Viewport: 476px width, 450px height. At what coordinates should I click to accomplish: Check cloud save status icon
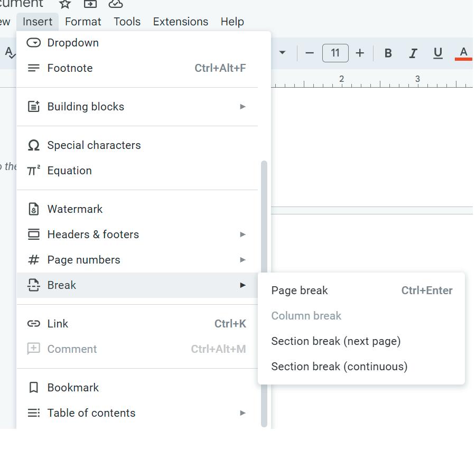(x=116, y=4)
